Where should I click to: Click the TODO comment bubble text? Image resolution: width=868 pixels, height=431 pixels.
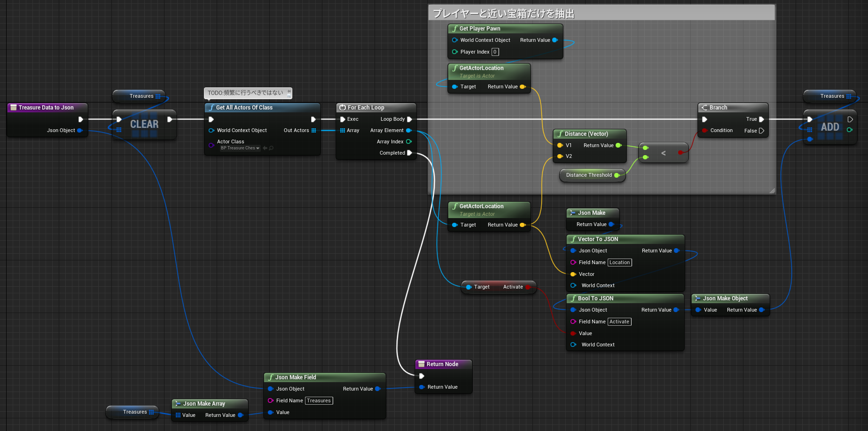245,93
